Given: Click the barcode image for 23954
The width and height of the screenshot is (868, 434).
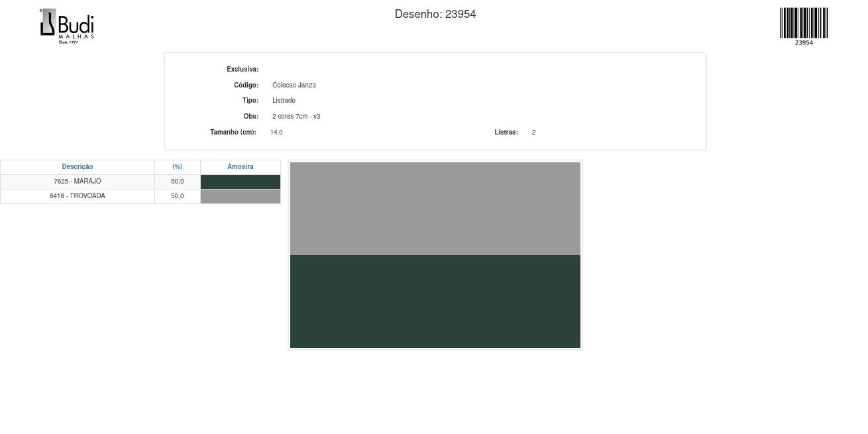Looking at the screenshot, I should (804, 25).
